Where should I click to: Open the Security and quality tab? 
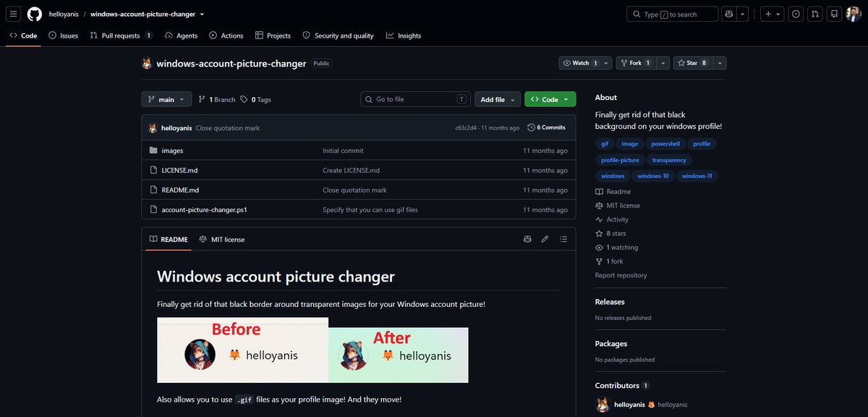click(339, 35)
